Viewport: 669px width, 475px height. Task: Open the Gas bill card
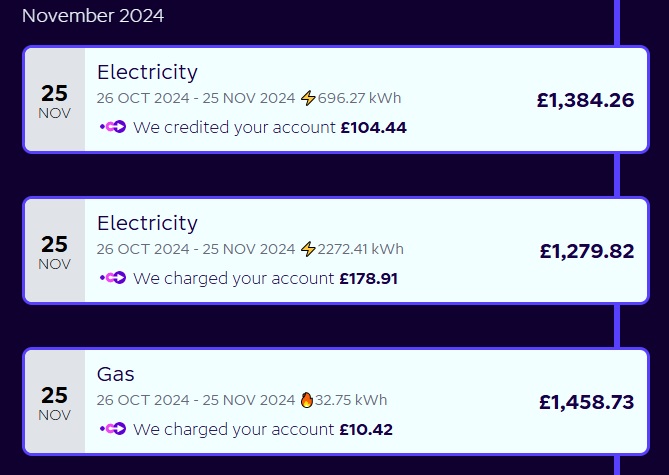tap(336, 402)
